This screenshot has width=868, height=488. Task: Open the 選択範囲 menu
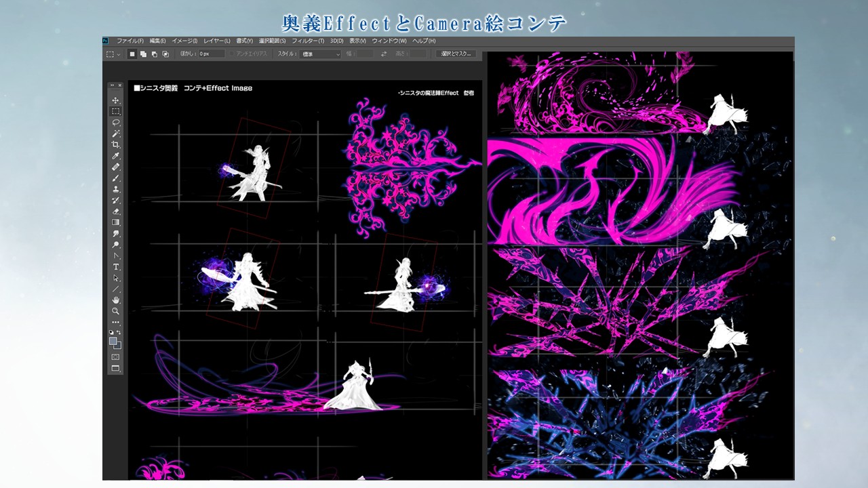click(273, 41)
